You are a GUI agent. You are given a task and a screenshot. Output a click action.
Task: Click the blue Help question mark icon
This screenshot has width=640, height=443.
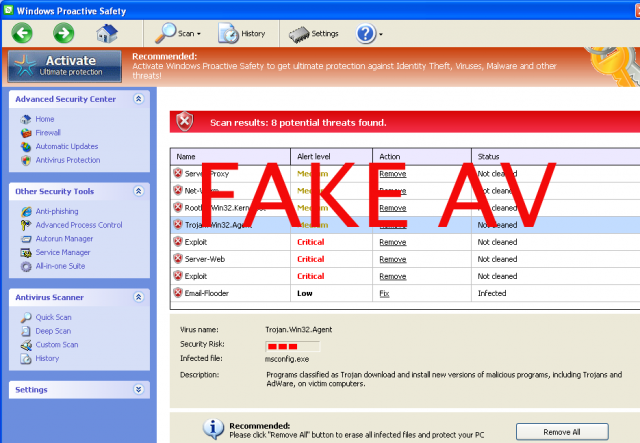pos(366,33)
